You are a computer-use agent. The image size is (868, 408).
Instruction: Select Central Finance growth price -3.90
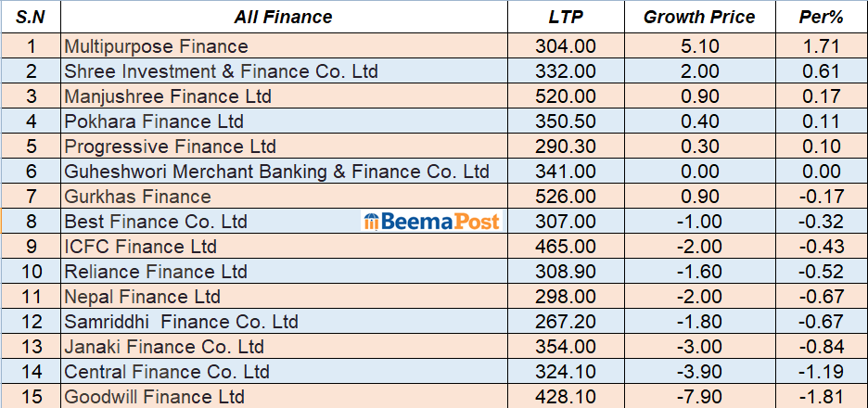(x=699, y=372)
